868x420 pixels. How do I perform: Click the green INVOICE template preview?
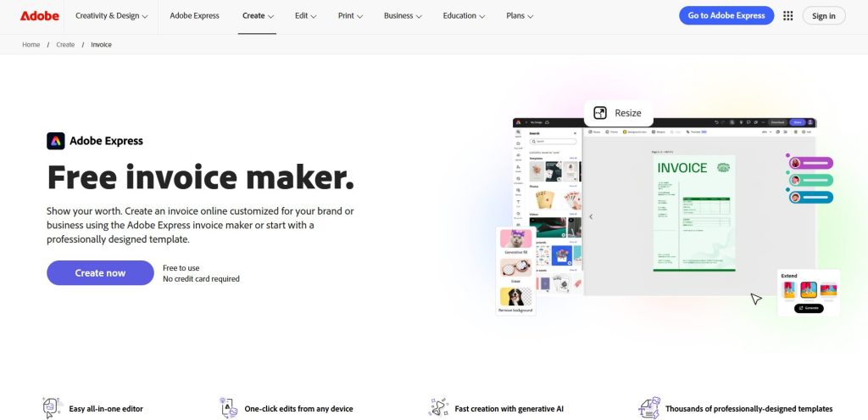694,213
